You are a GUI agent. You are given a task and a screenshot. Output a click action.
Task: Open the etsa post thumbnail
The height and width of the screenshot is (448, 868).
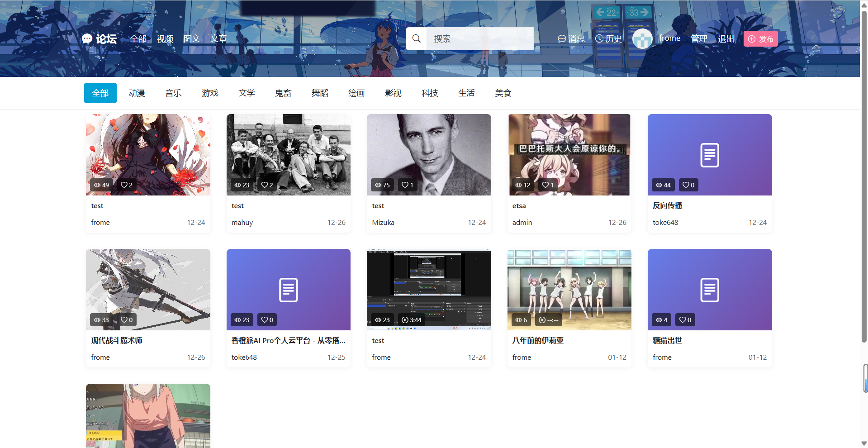point(569,155)
